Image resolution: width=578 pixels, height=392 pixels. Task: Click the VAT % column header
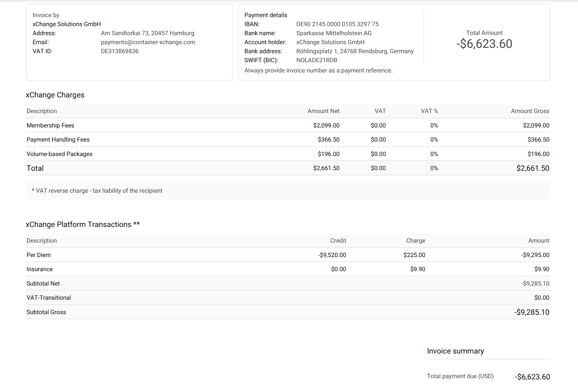tap(429, 111)
